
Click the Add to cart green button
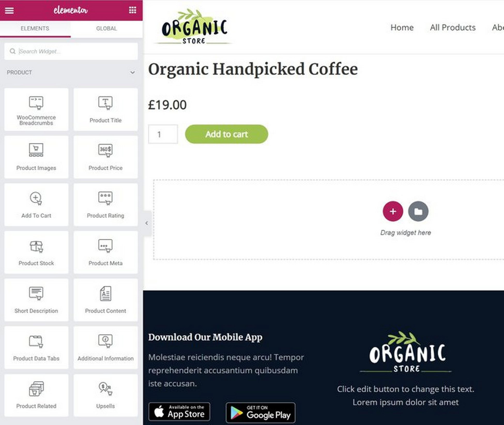click(x=226, y=134)
